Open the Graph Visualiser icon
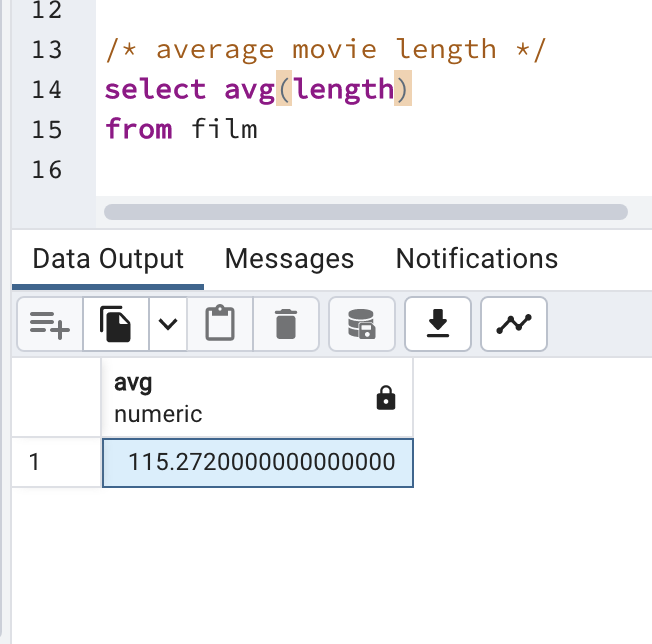This screenshot has height=644, width=652. 514,323
